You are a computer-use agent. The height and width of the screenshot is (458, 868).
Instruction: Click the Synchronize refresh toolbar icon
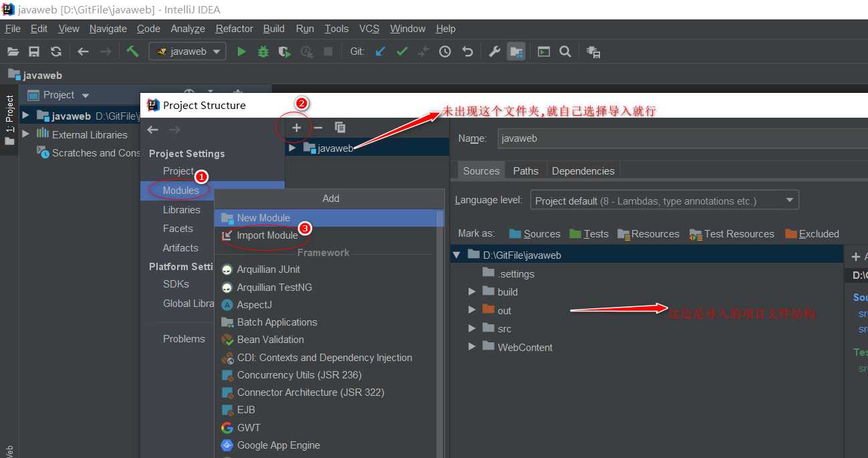[56, 51]
